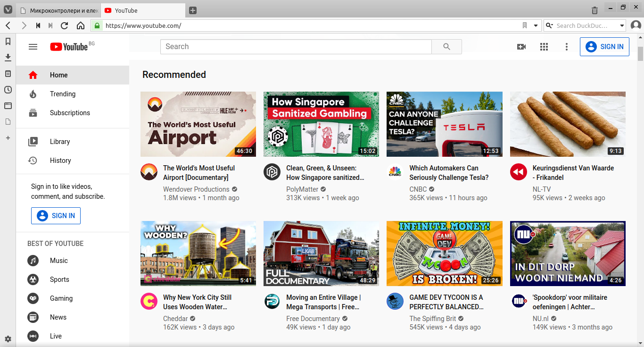
Task: Open the History side panel
Action: coord(8,90)
